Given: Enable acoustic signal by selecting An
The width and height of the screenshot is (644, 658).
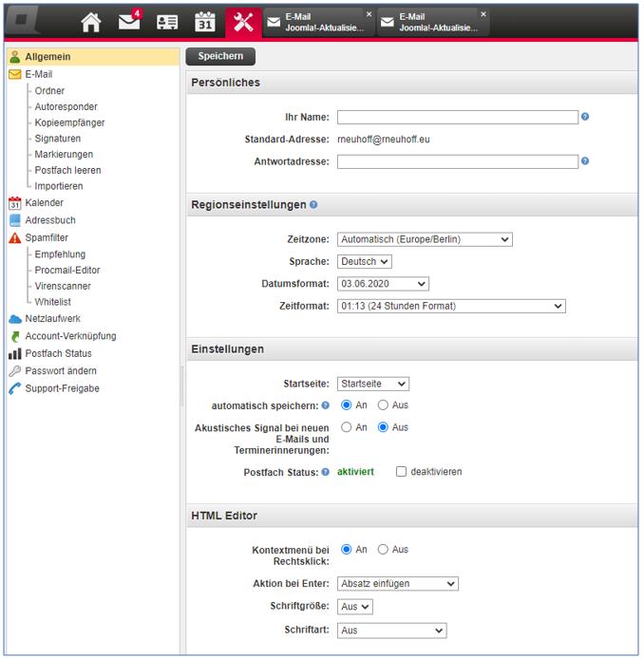Looking at the screenshot, I should 347,427.
